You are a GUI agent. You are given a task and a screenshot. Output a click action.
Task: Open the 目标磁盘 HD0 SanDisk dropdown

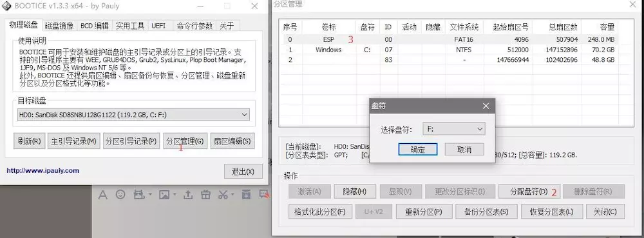point(133,115)
